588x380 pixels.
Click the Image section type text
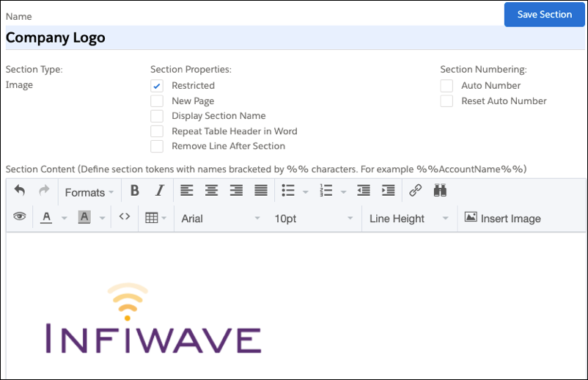click(19, 85)
